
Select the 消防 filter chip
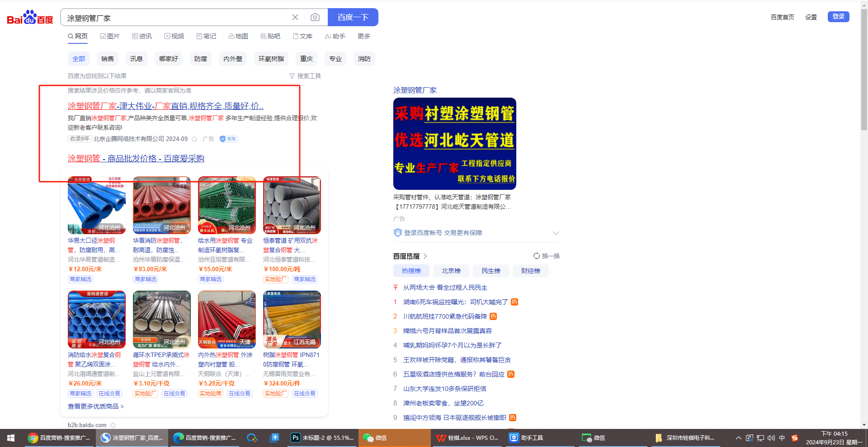364,59
